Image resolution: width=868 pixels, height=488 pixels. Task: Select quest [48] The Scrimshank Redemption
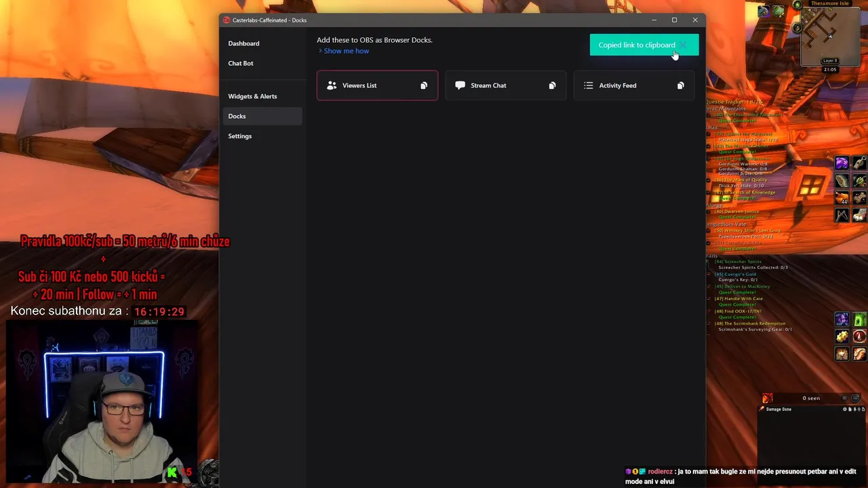click(x=749, y=323)
